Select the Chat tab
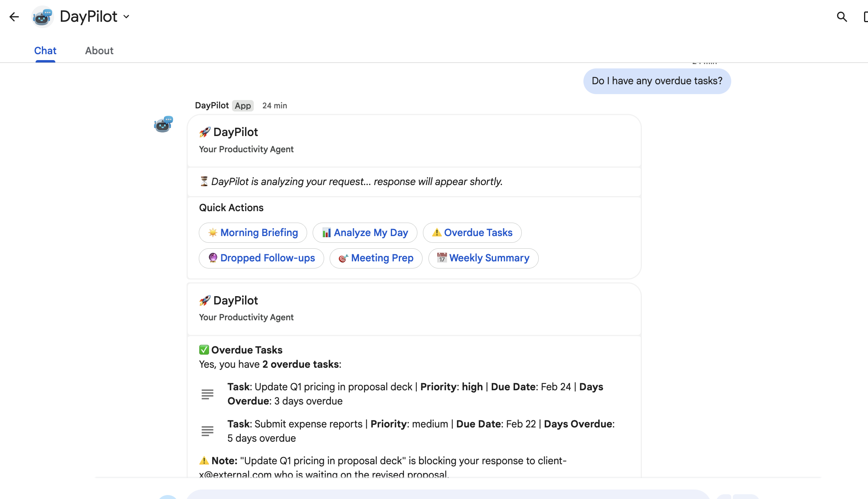This screenshot has height=499, width=868. tap(45, 51)
